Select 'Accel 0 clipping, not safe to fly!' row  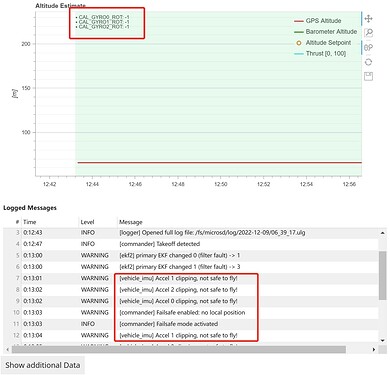[191, 301]
